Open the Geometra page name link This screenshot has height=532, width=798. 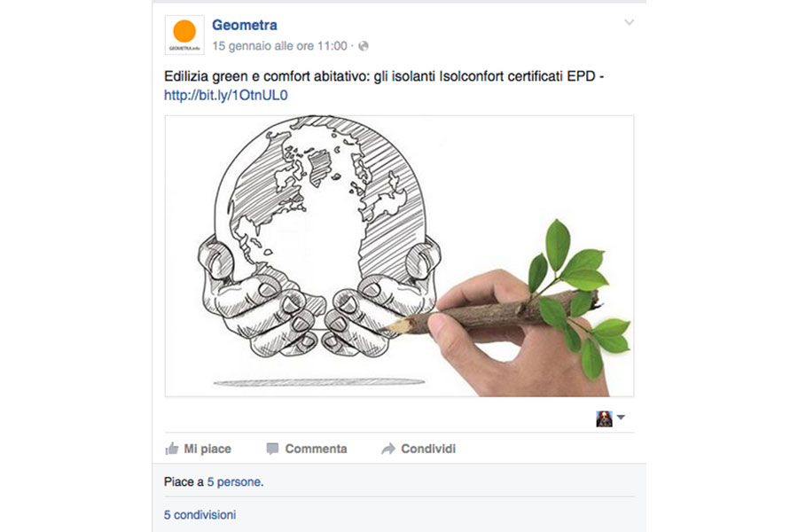pyautogui.click(x=244, y=25)
